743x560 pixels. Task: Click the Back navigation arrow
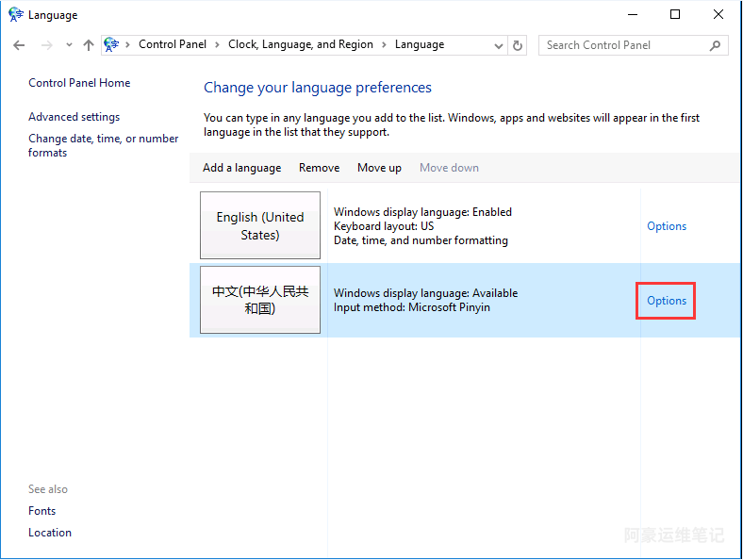[19, 45]
